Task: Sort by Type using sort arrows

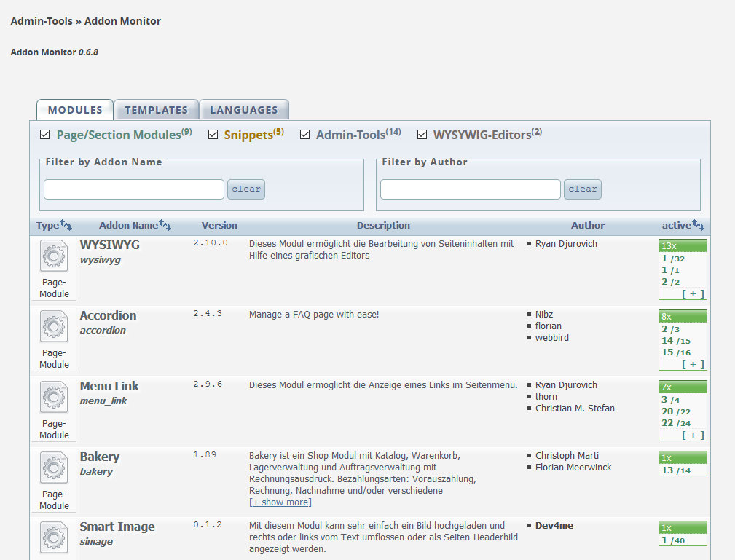Action: [x=66, y=225]
